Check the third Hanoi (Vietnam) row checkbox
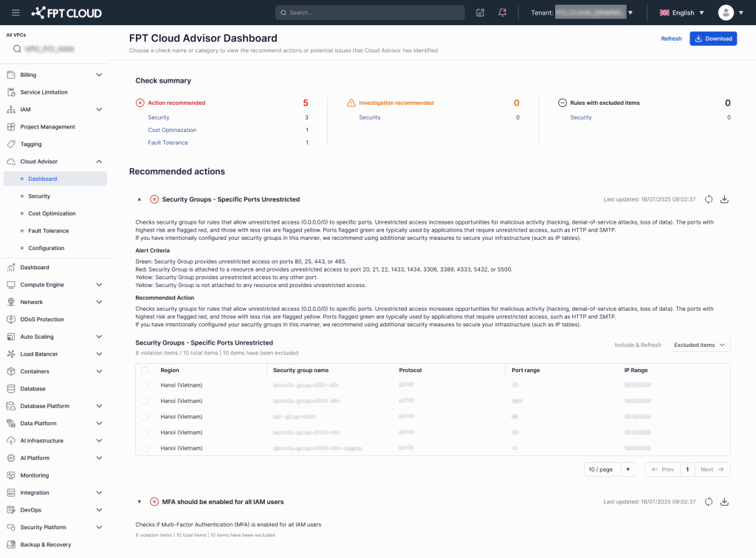Image resolution: width=756 pixels, height=558 pixels. 145,417
